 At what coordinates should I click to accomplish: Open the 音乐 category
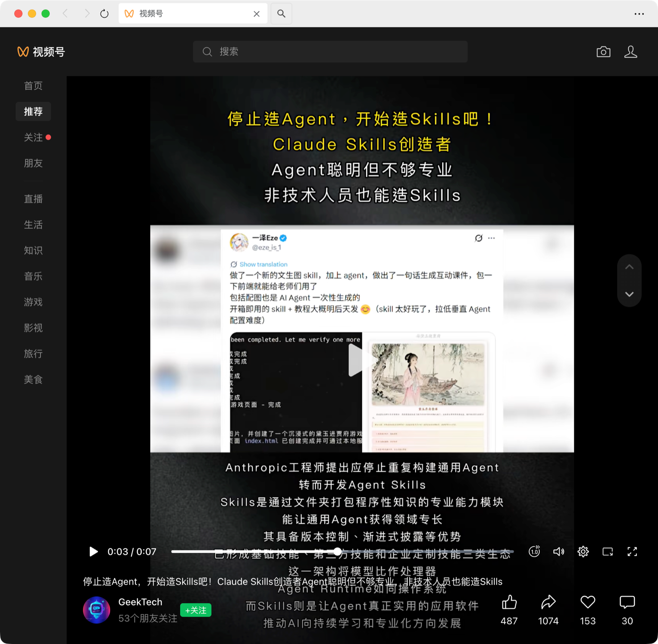point(33,276)
